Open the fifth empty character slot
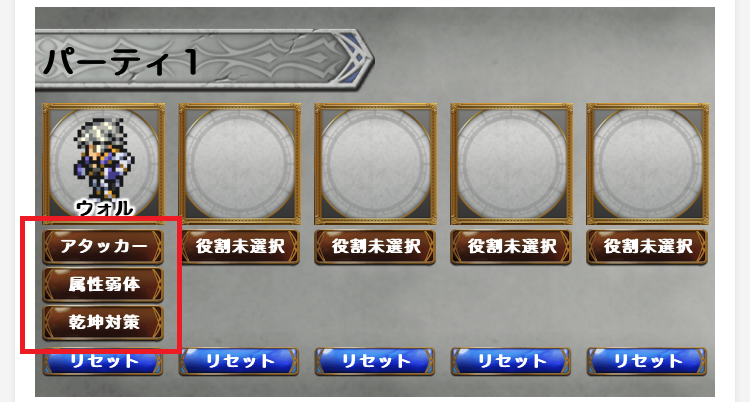 pyautogui.click(x=647, y=164)
